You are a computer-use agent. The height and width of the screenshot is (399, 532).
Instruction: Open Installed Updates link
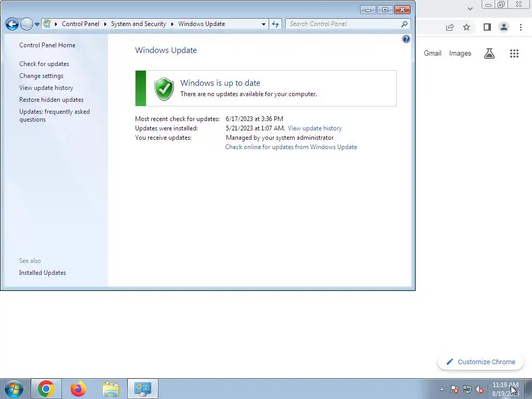pyautogui.click(x=43, y=273)
